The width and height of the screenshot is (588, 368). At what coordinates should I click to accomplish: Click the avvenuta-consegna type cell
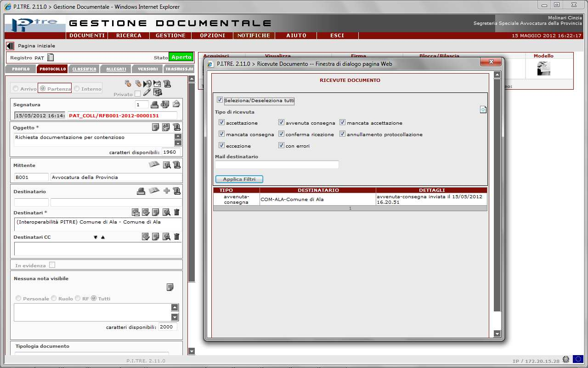point(237,199)
